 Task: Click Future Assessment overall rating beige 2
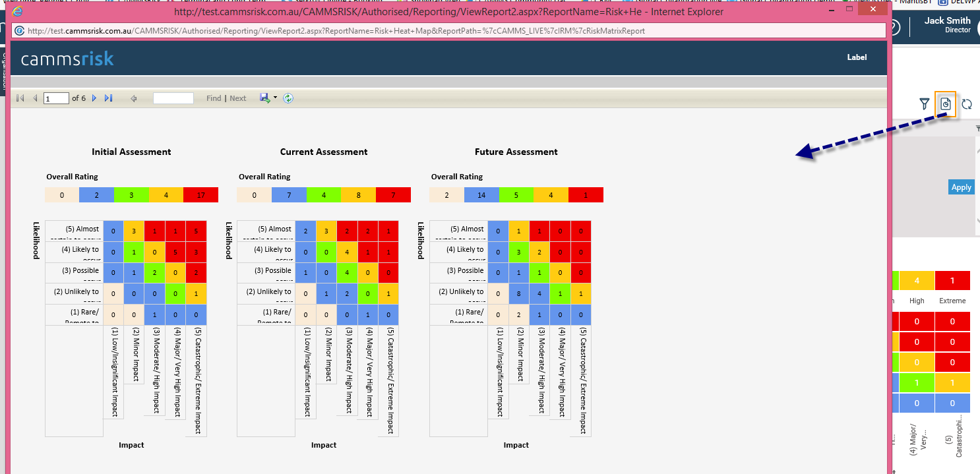tap(447, 194)
